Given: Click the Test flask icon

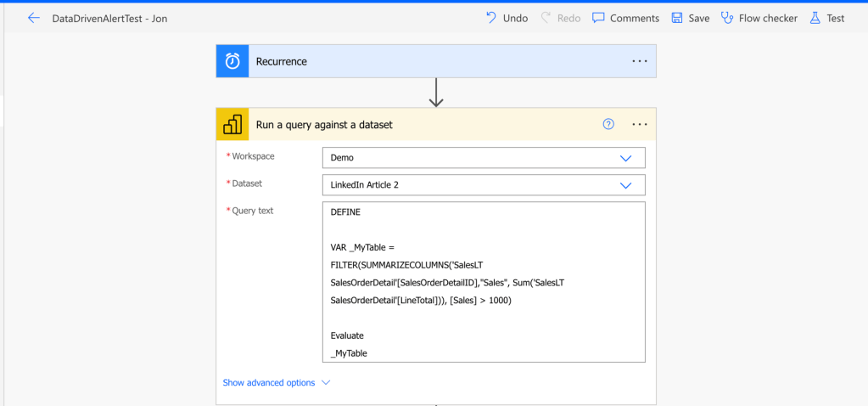Looking at the screenshot, I should click(x=815, y=19).
